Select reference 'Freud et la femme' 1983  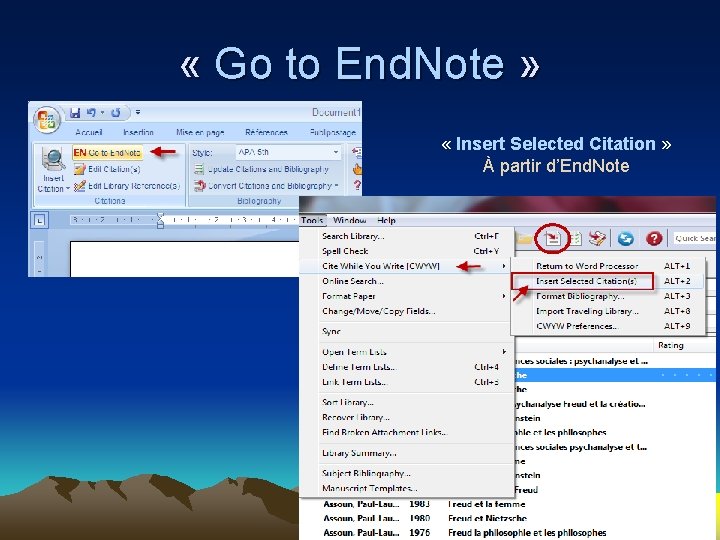[x=486, y=504]
